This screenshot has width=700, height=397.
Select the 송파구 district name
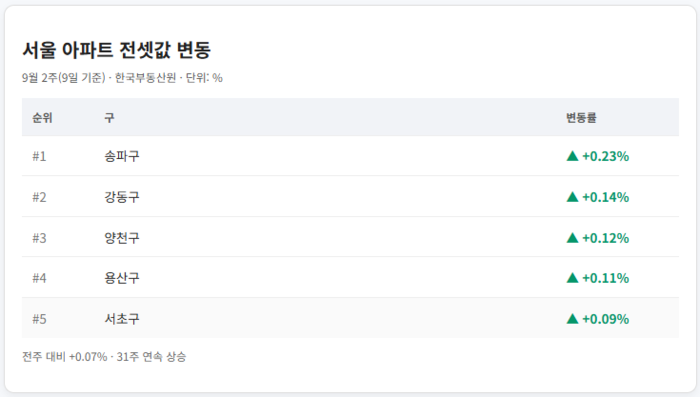pyautogui.click(x=122, y=156)
